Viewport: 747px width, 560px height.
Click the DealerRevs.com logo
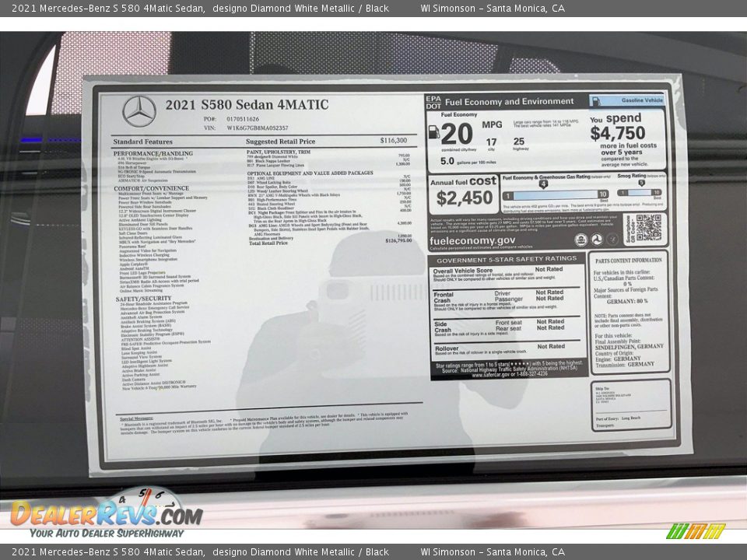pos(107,515)
